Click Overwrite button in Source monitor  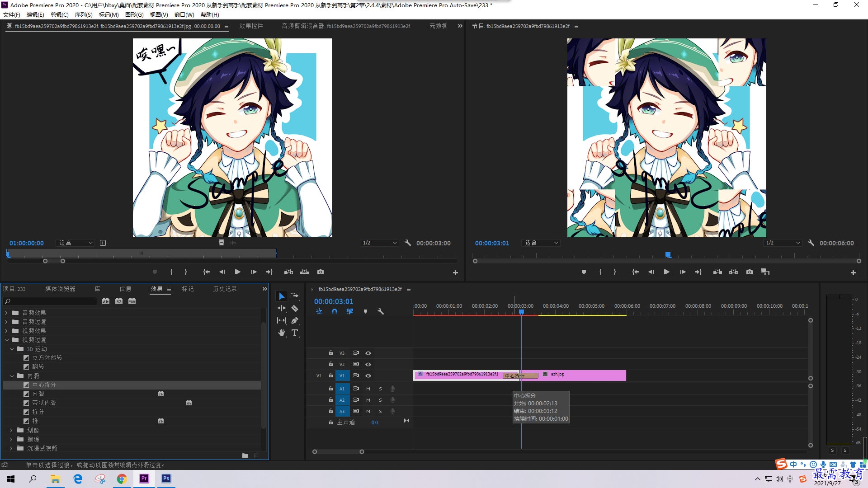pos(304,272)
